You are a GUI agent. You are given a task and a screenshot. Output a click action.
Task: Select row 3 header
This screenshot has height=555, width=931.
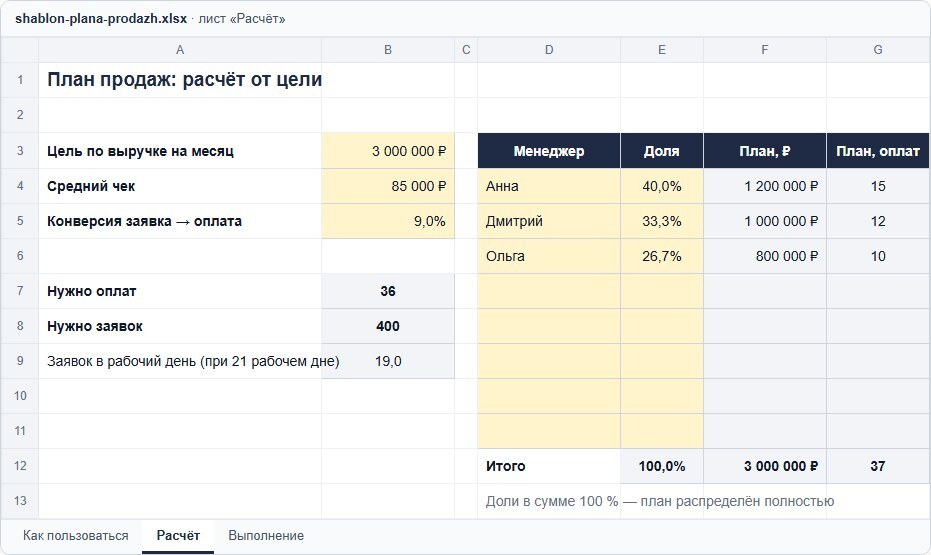(x=20, y=151)
